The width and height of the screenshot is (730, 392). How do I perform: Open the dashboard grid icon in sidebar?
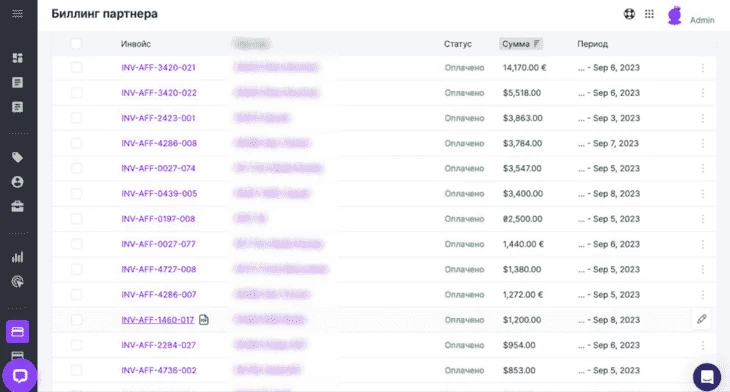[17, 58]
